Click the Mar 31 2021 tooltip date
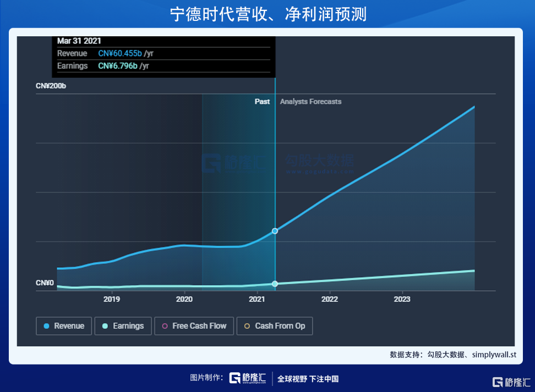The image size is (535, 392). point(79,41)
